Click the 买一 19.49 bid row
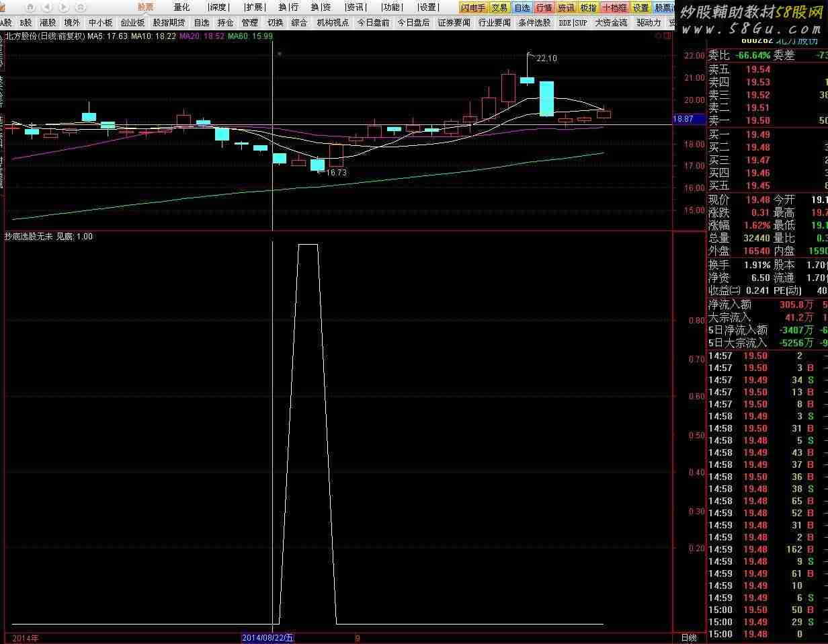 (x=768, y=134)
